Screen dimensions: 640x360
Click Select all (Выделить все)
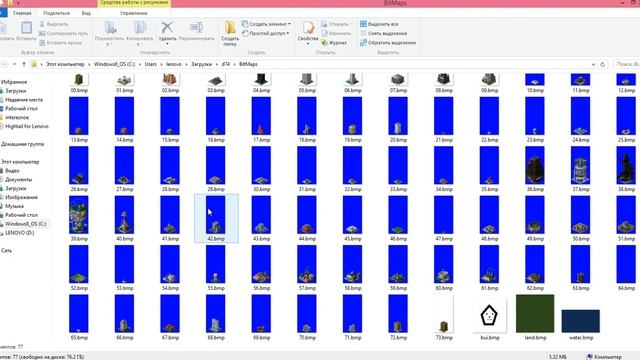coord(379,24)
